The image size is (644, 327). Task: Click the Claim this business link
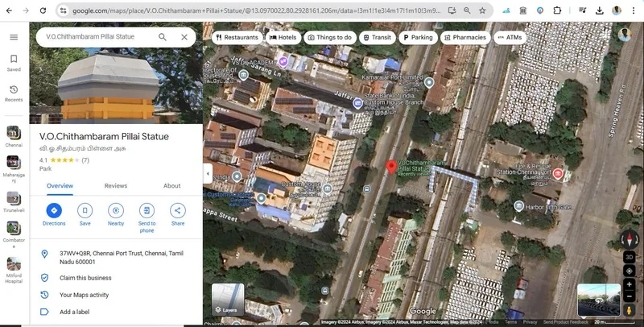(85, 278)
